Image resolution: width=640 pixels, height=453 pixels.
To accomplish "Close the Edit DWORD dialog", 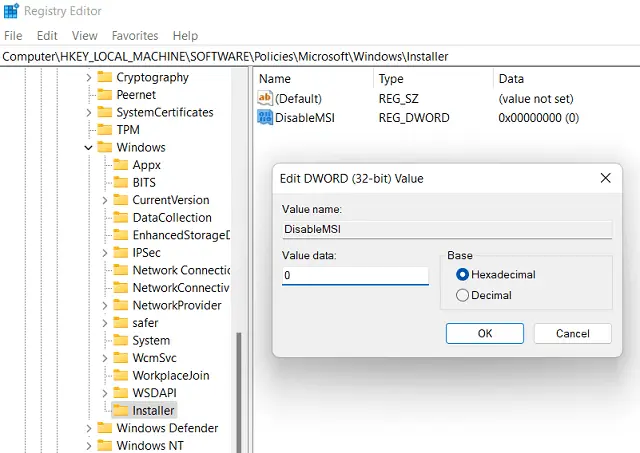I will click(x=605, y=178).
